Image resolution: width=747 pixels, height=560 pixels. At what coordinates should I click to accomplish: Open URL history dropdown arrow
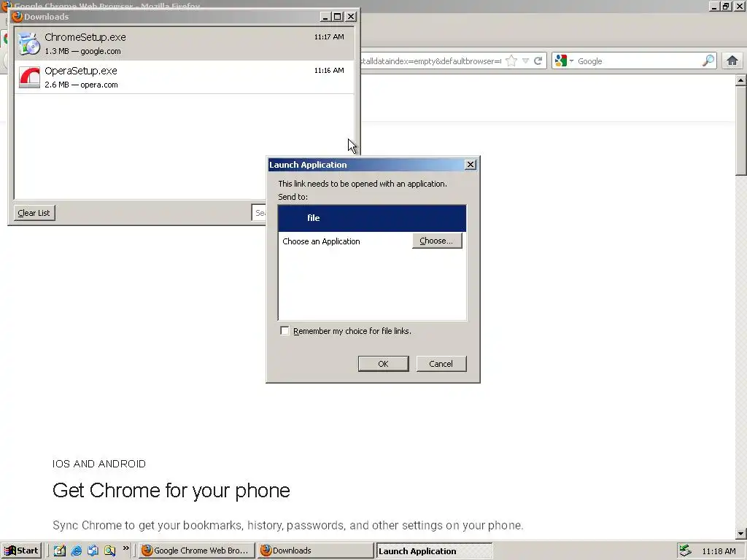525,61
